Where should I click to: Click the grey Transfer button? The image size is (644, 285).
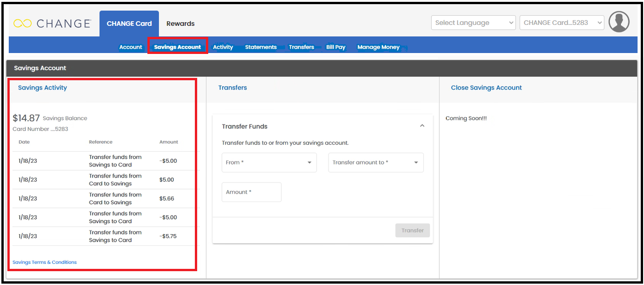pos(412,231)
